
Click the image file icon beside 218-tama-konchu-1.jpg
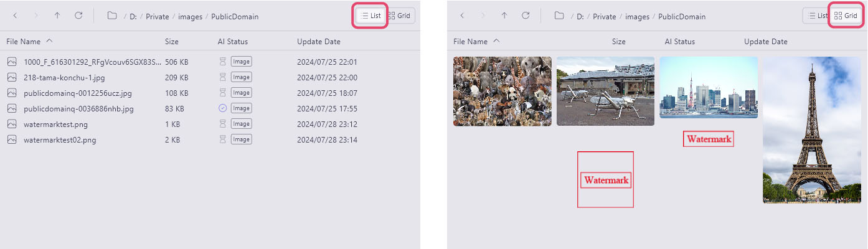(12, 77)
